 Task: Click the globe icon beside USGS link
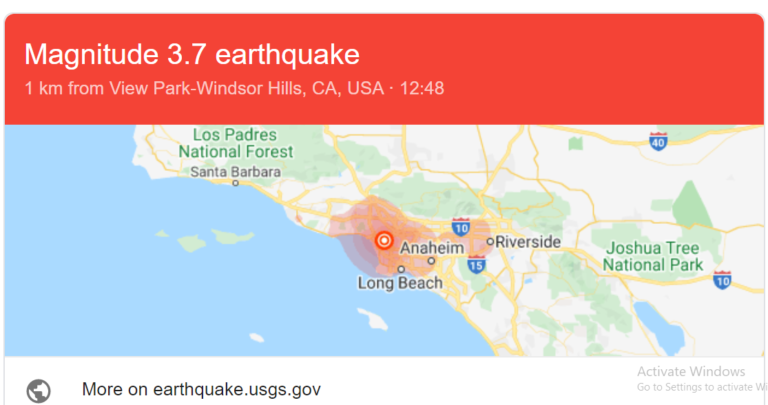pyautogui.click(x=38, y=391)
